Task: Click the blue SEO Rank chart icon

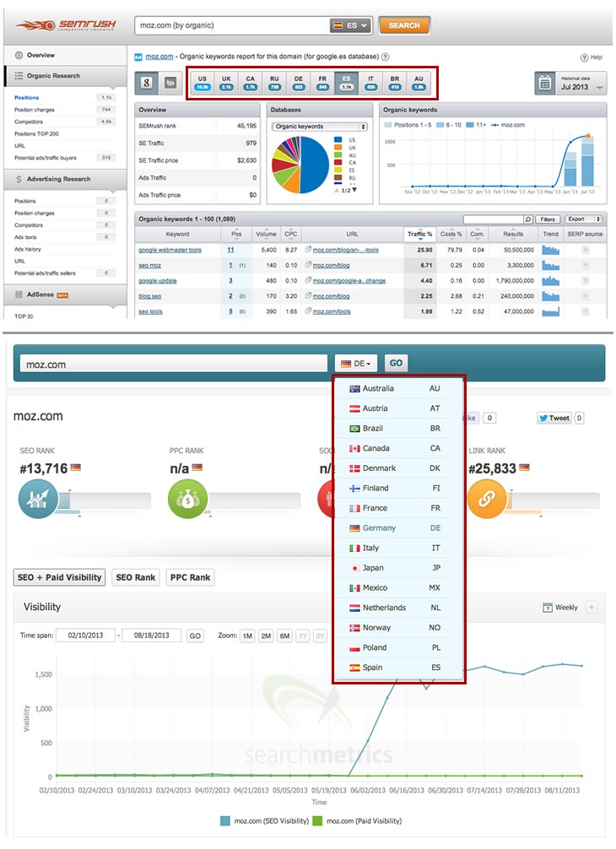Action: point(38,500)
